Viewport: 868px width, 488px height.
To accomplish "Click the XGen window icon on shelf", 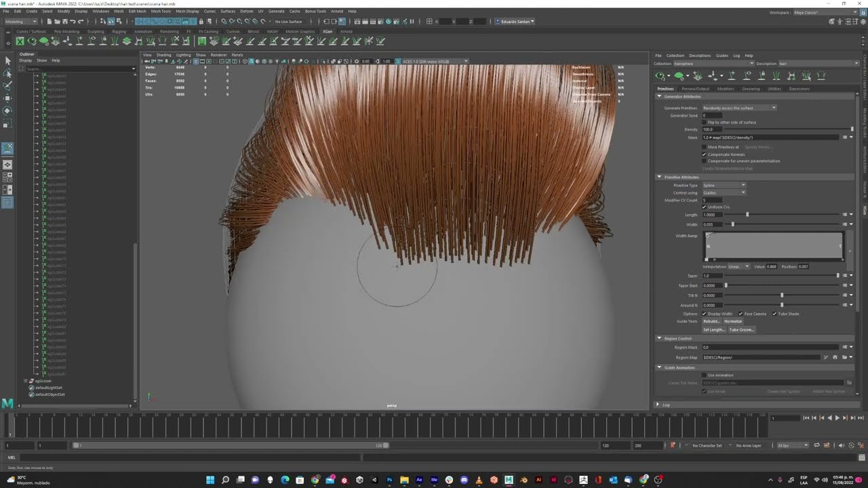I will 20,41.
